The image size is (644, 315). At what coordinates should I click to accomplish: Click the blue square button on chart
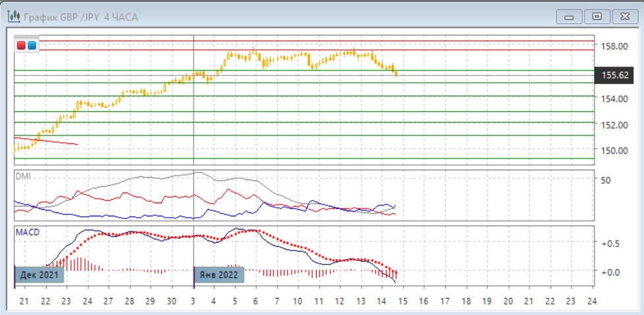[32, 45]
